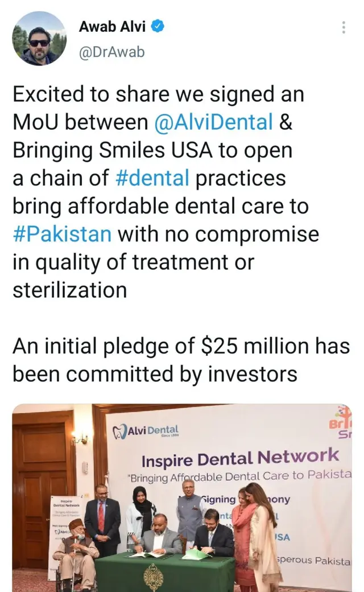
Task: Open the three-dot more options menu
Action: coord(344,27)
